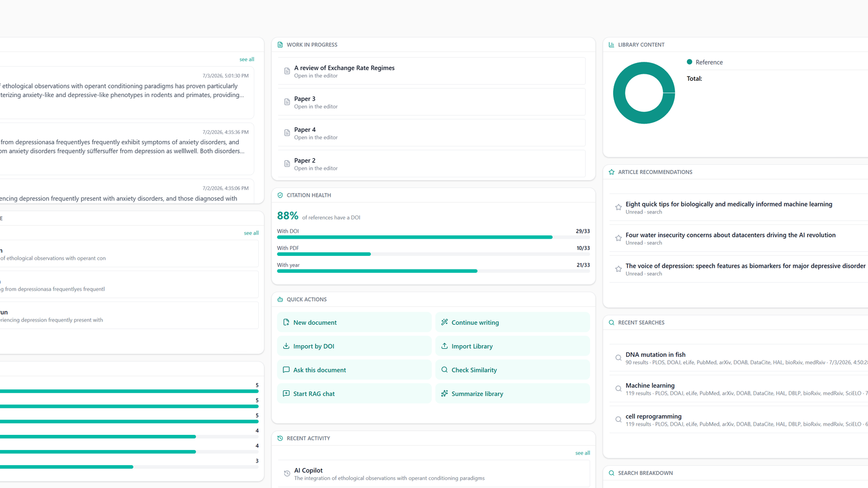Viewport: 868px width, 488px height.
Task: Click the Search Breakdown header icon
Action: [611, 473]
